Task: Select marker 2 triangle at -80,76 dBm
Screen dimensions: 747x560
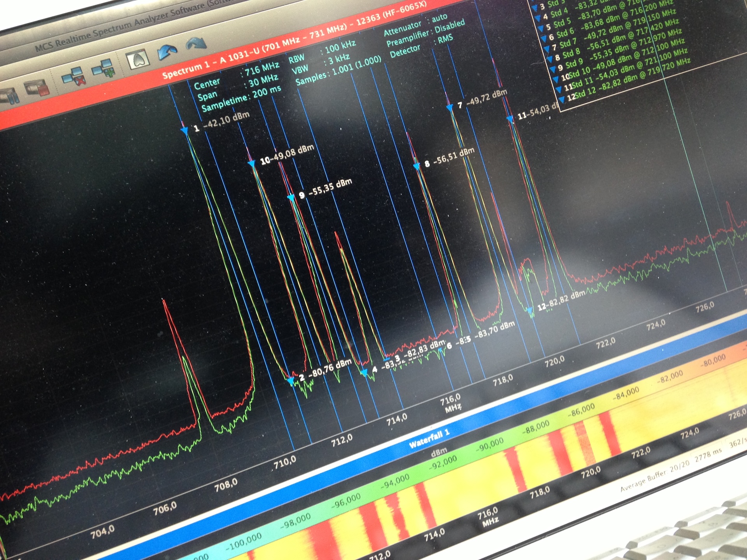Action: coord(291,381)
